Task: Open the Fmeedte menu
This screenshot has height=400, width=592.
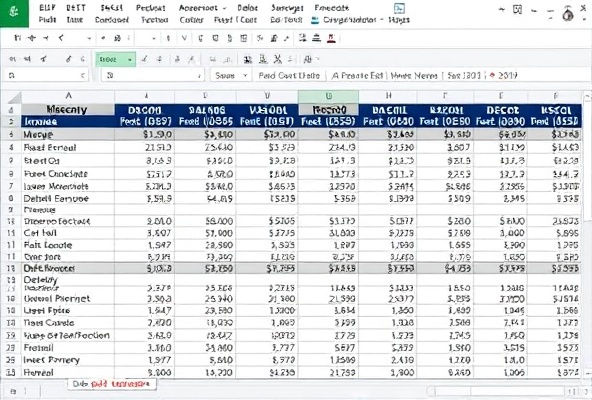Action: tap(331, 8)
